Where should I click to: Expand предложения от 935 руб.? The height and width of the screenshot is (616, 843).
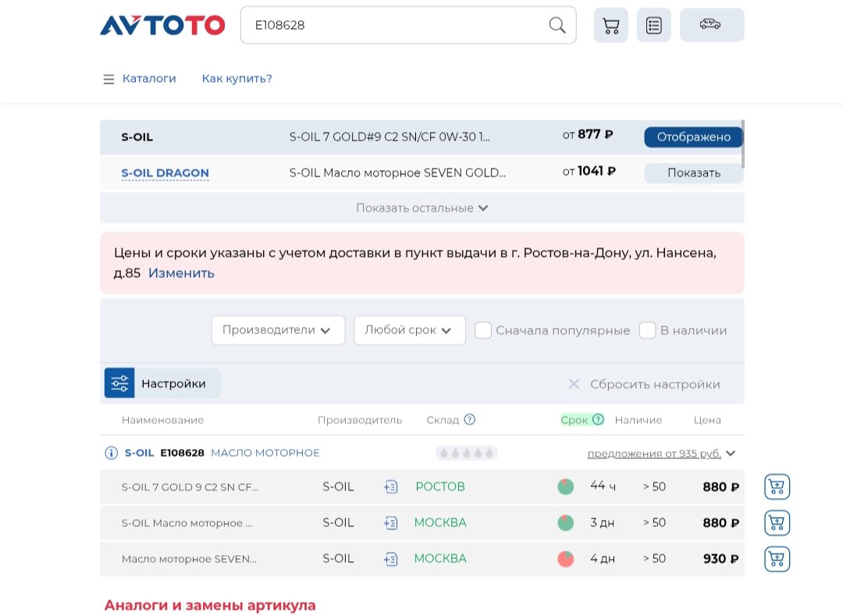[x=661, y=454]
